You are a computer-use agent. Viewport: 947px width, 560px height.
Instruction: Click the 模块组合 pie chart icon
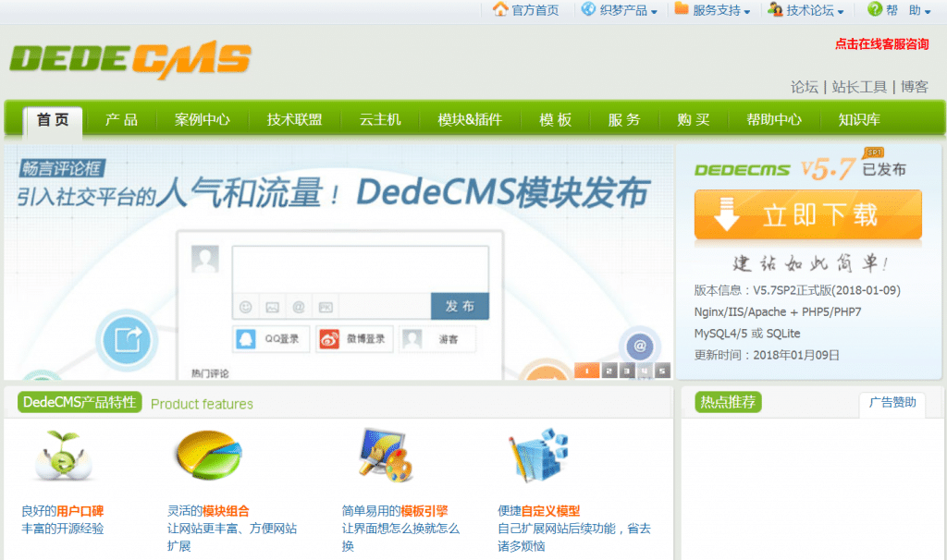(207, 454)
